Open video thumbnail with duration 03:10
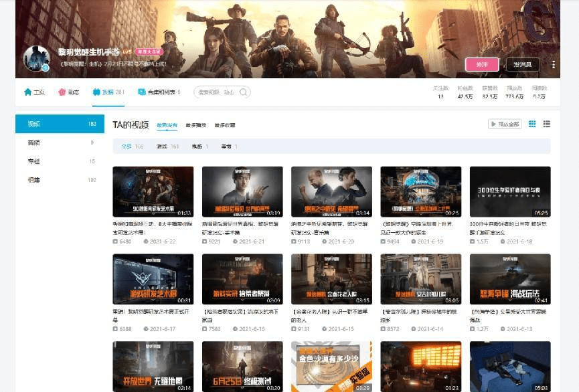Screen dimensions: 579x392 coord(242,191)
